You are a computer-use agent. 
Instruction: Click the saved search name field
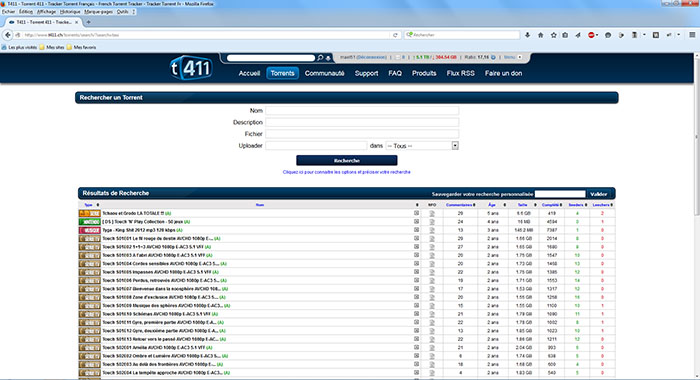point(560,194)
